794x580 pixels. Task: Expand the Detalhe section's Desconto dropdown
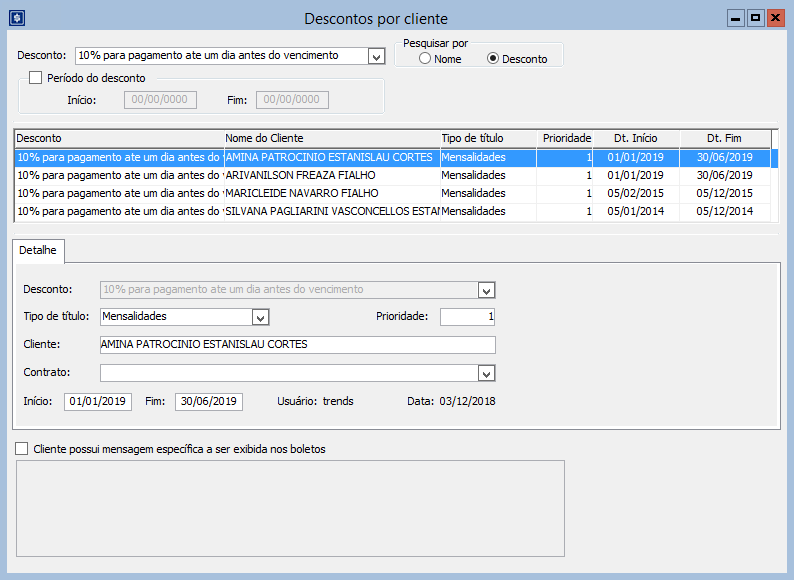[x=486, y=290]
